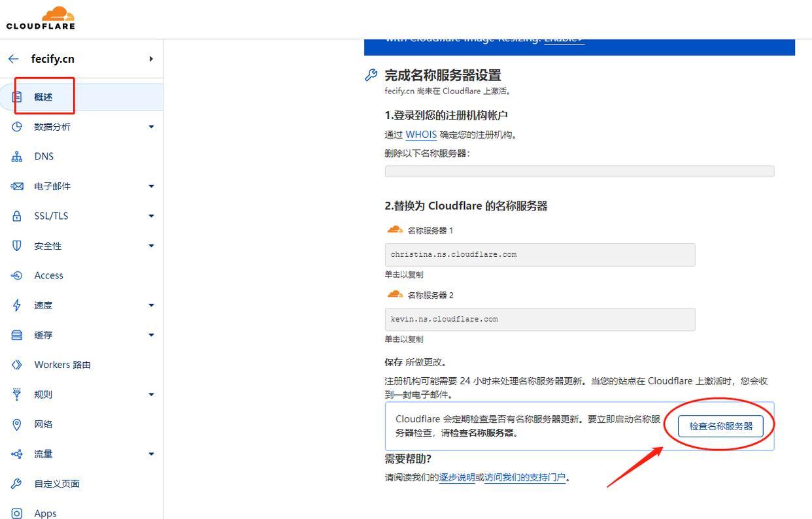Expand the 缓存 submenu arrow
The image size is (812, 519).
[151, 335]
